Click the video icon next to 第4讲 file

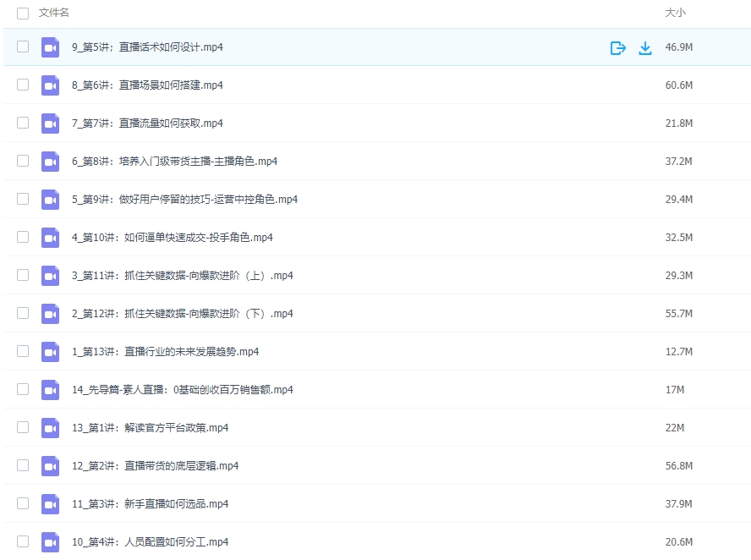[x=50, y=541]
